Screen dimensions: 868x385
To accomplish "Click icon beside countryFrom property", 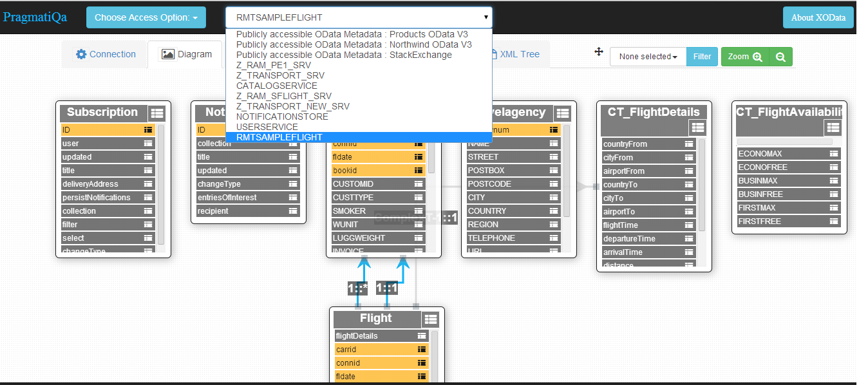I will point(690,144).
